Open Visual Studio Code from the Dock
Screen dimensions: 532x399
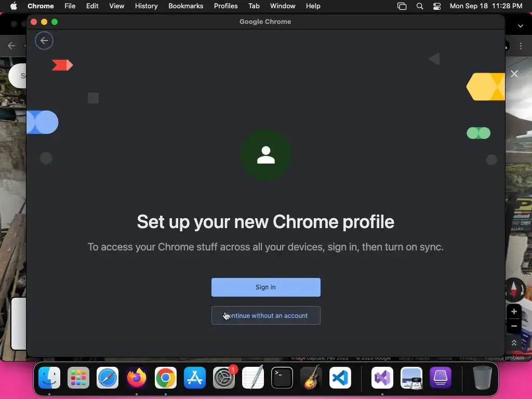340,378
